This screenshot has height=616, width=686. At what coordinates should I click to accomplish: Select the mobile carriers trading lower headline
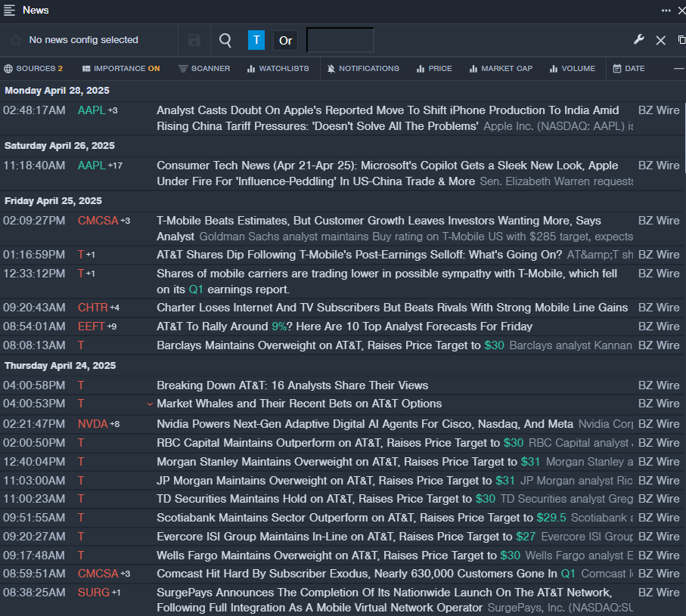pyautogui.click(x=386, y=282)
